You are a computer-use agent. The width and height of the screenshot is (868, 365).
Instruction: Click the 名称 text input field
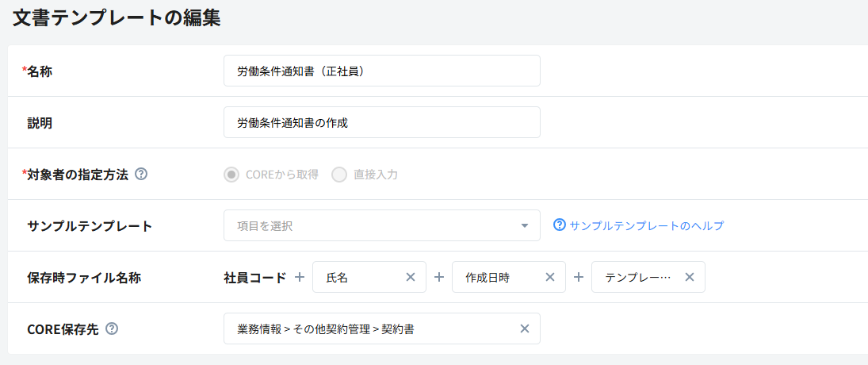pyautogui.click(x=381, y=71)
